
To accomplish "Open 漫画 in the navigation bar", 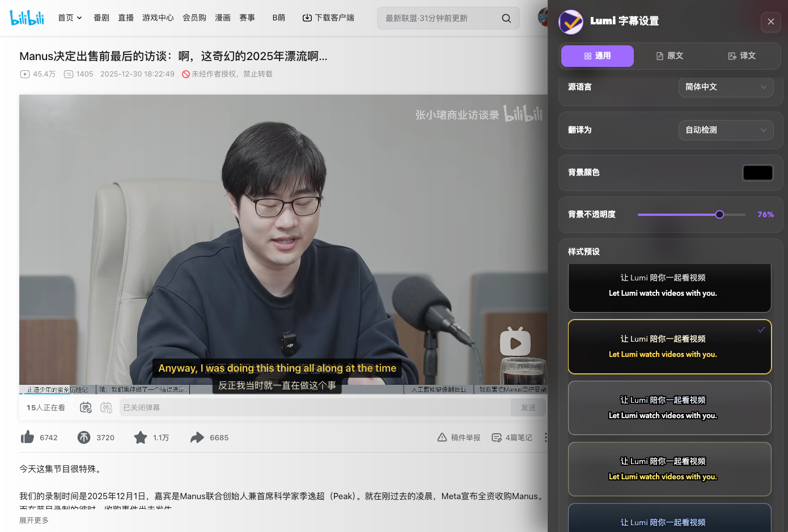I will pyautogui.click(x=223, y=18).
